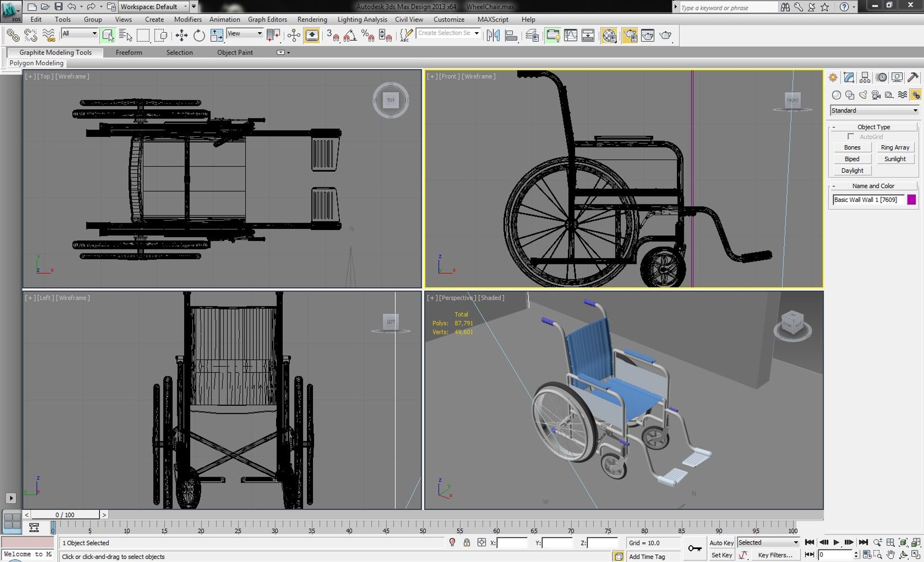Open reference coordinate View dropdown
The width and height of the screenshot is (924, 562).
tap(245, 33)
